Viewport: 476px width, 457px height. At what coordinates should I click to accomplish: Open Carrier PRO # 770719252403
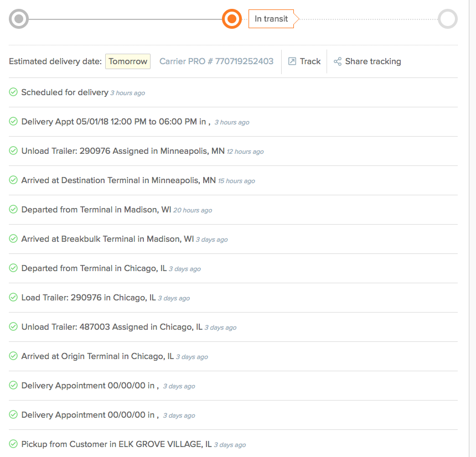tap(216, 61)
